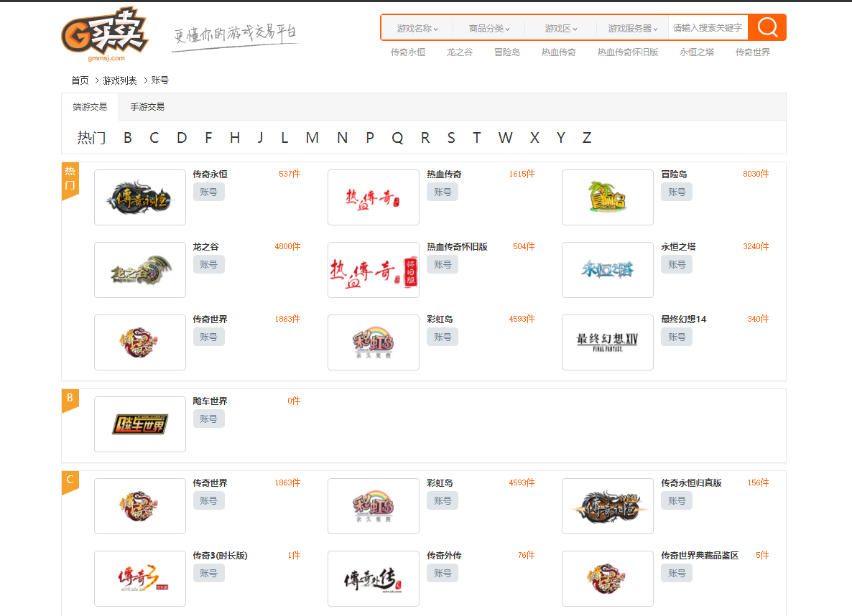Select letter S in the alphabet filter
Viewport: 852px width, 616px height.
(451, 137)
